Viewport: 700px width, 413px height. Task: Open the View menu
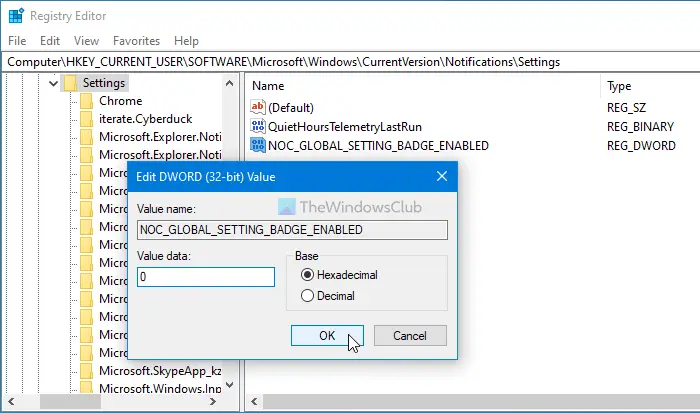[x=86, y=41]
